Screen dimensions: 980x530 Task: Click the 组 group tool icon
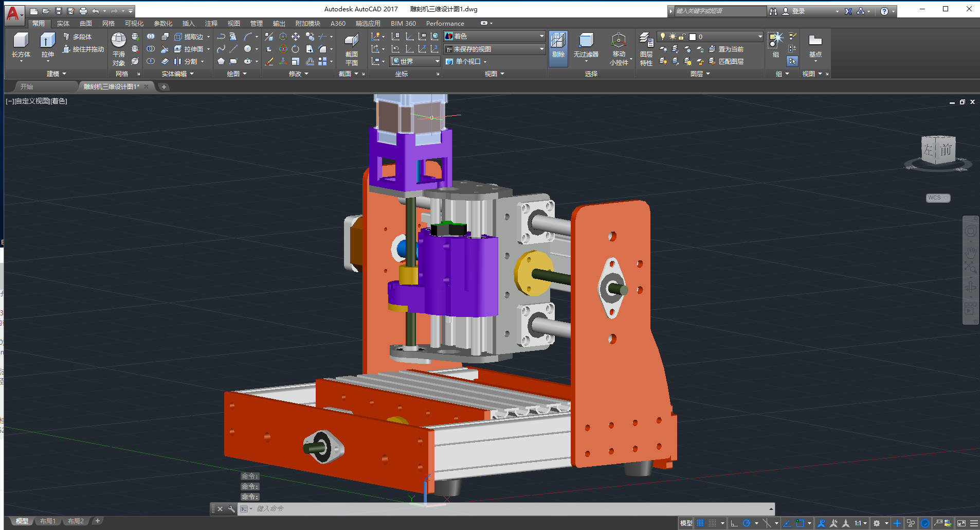[775, 40]
